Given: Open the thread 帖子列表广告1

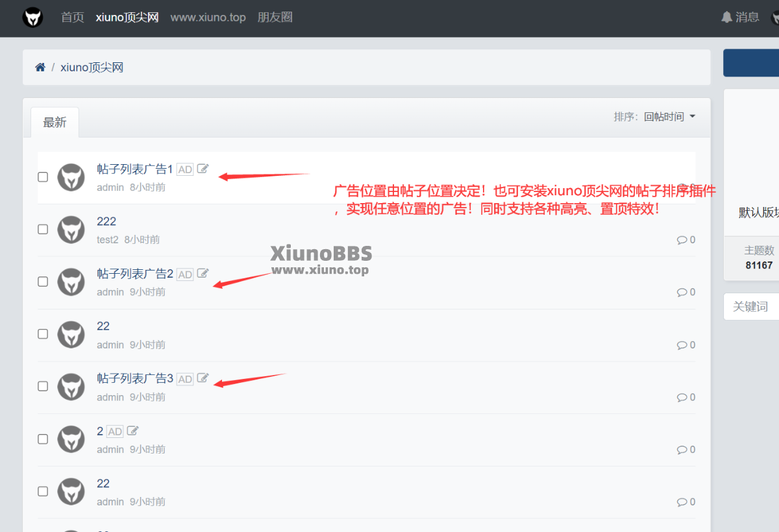Looking at the screenshot, I should (x=135, y=169).
